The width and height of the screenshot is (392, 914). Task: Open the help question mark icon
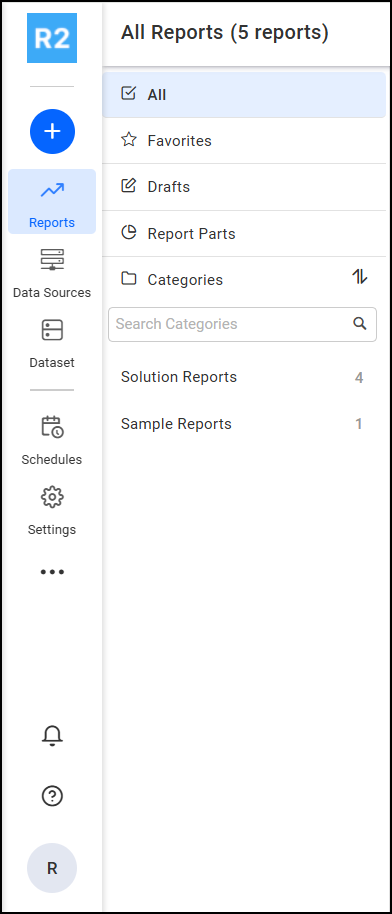pos(52,796)
